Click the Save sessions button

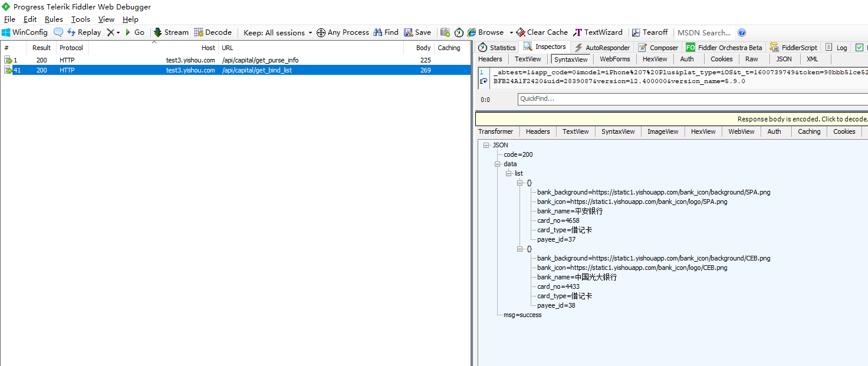[x=417, y=32]
